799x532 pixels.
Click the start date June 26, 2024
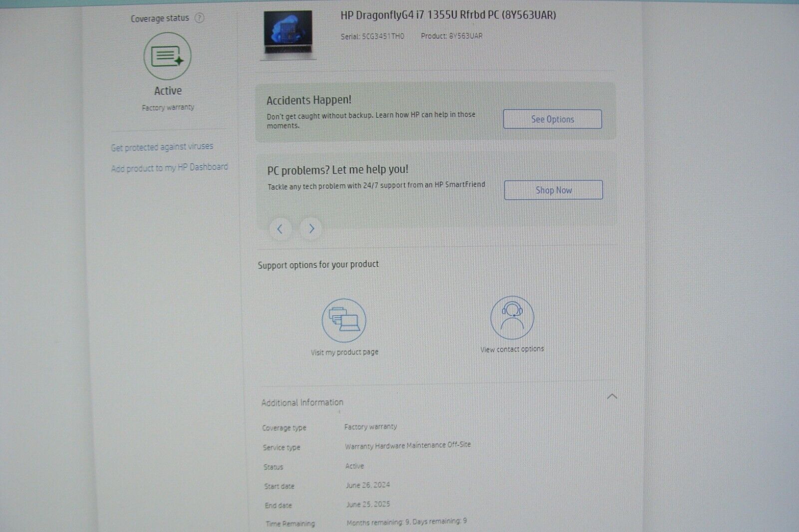pyautogui.click(x=368, y=485)
